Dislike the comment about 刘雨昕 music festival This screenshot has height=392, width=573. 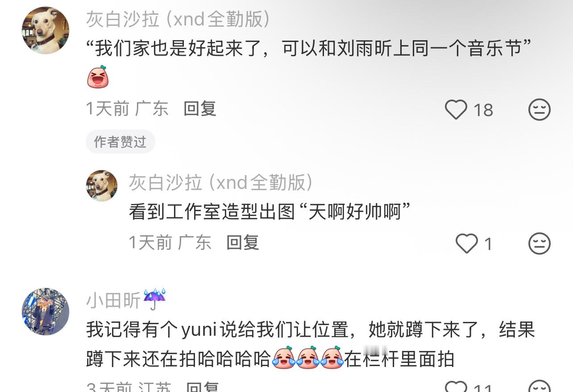tap(540, 109)
